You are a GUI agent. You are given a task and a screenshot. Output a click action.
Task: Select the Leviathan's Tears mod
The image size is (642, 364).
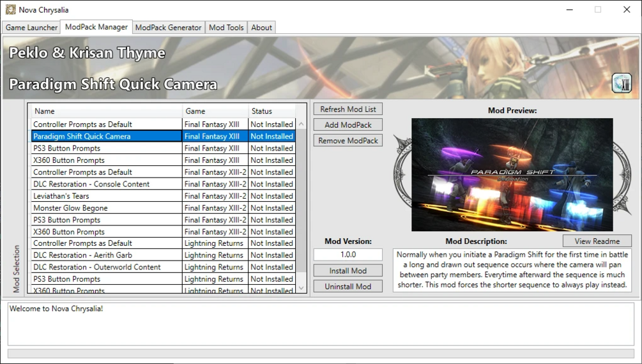(164, 195)
